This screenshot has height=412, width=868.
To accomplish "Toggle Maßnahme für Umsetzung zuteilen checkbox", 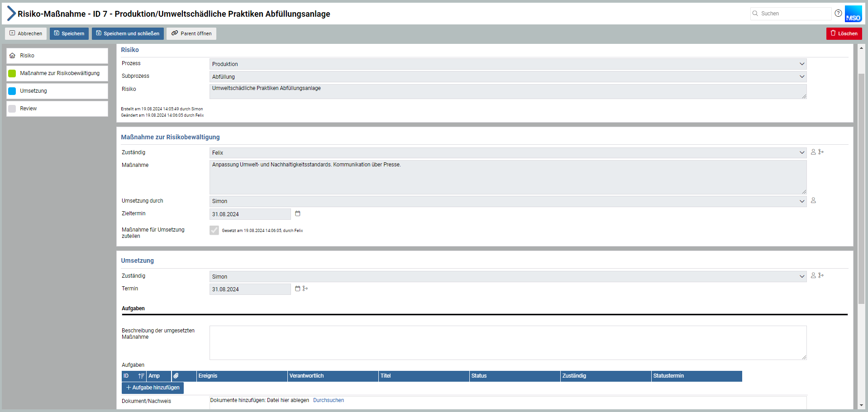I will point(214,230).
